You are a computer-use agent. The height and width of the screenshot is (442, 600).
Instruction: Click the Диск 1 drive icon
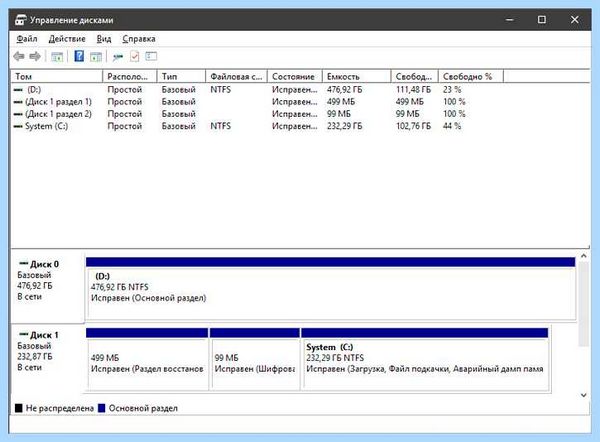click(24, 334)
